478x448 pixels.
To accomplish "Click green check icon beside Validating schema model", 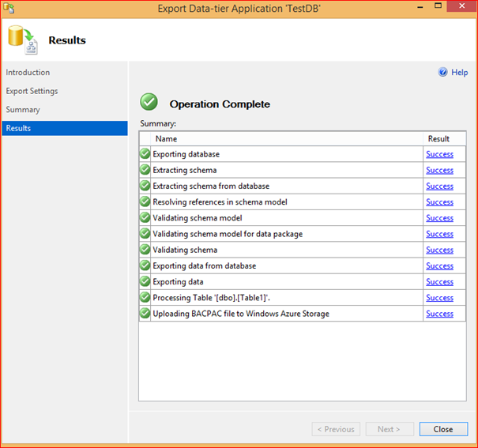I will pos(145,217).
